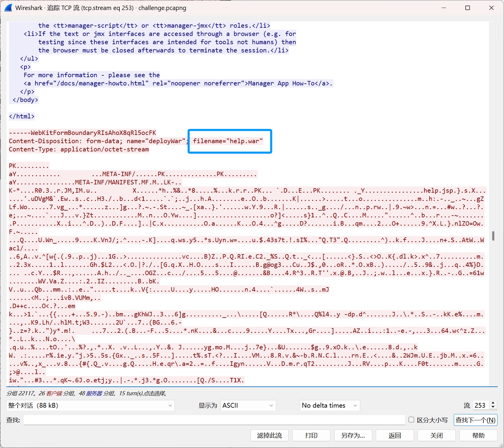Click the WebKitFormBoundaryRIsAhoX8qRl5ocFK boundary line

tap(83, 133)
